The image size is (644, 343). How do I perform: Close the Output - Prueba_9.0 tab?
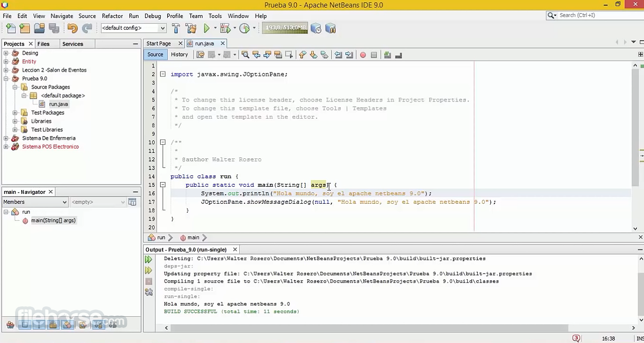(x=235, y=249)
